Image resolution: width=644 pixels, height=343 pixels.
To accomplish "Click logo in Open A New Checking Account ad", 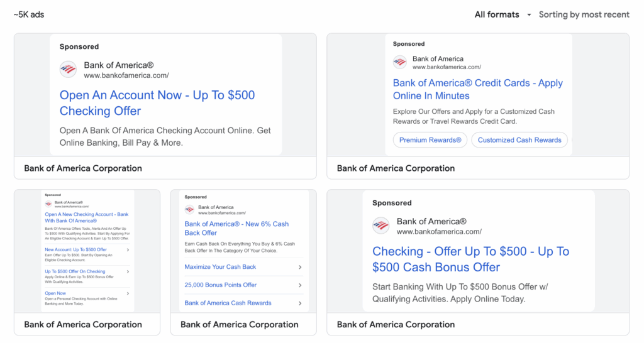I will [48, 204].
